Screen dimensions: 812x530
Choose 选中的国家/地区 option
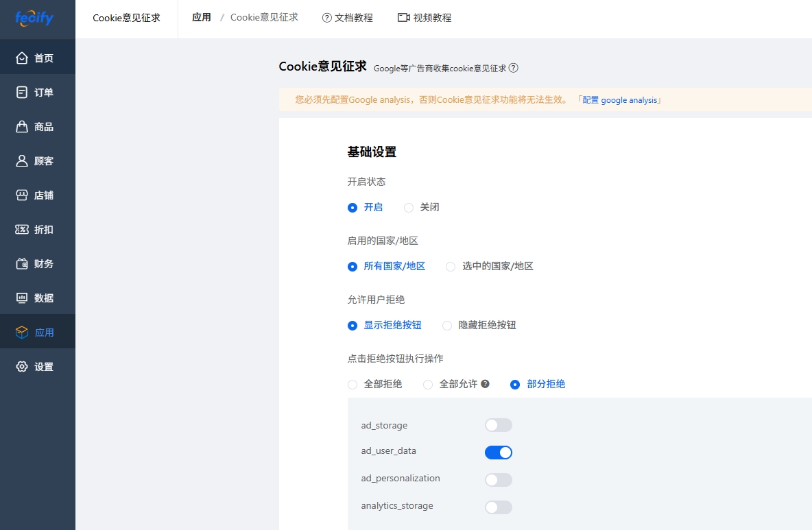tap(451, 266)
